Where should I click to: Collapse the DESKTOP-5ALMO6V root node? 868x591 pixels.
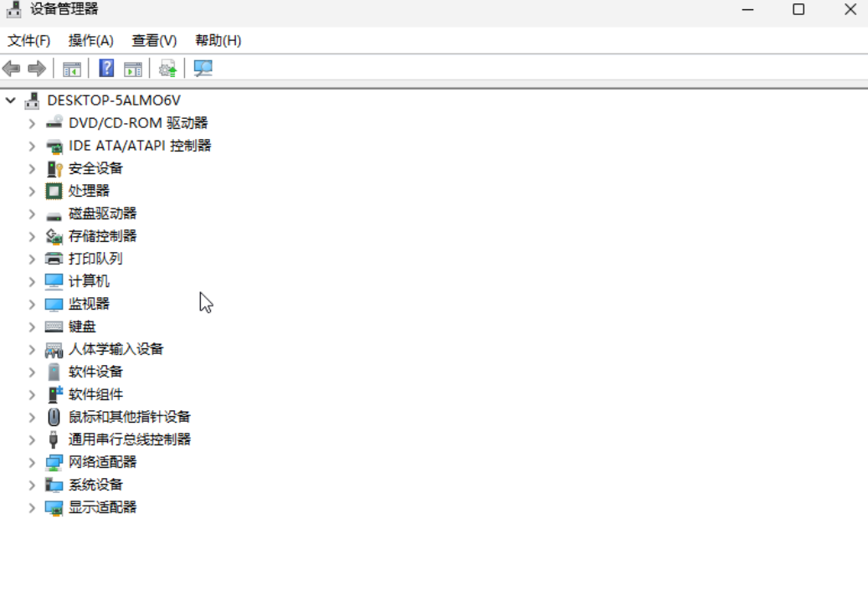(x=11, y=100)
